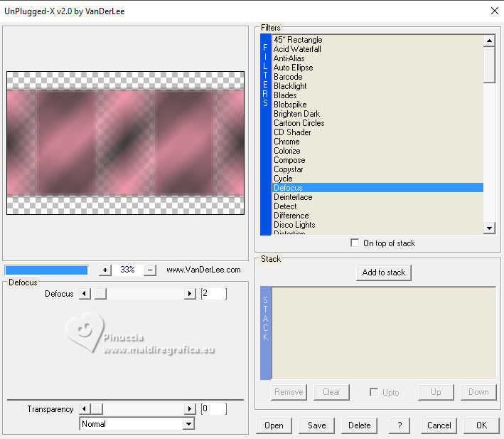Increase Transparency with right arrow
Viewport: 504px width, 439px height.
[x=190, y=409]
